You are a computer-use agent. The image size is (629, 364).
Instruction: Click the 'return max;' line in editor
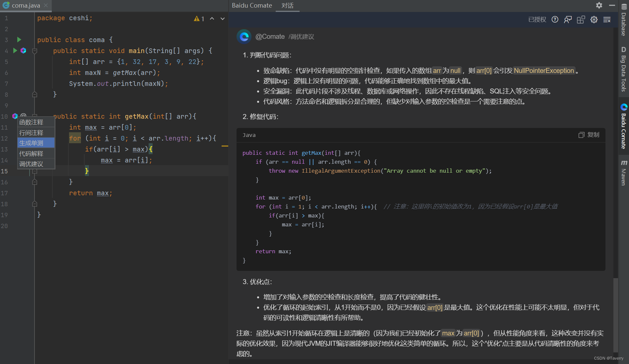(x=91, y=193)
